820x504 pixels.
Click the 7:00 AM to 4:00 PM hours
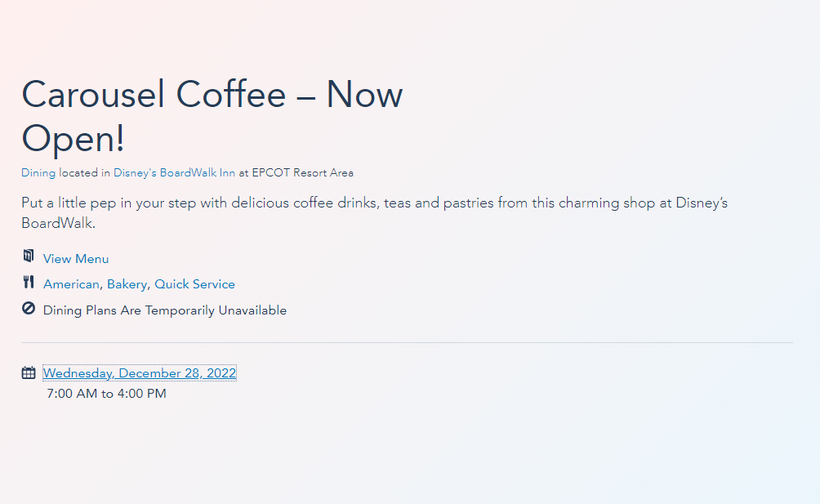click(106, 394)
